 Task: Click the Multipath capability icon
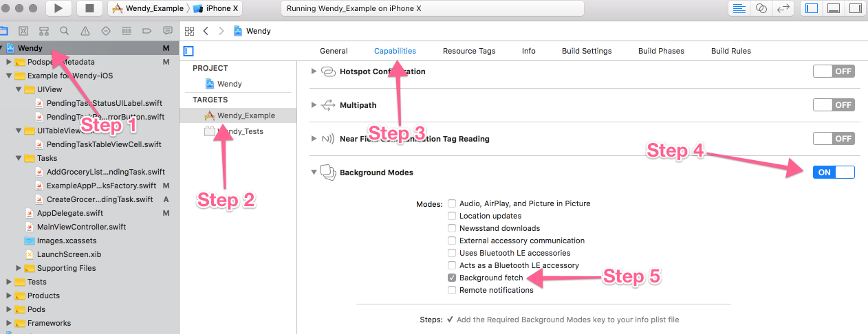point(327,105)
